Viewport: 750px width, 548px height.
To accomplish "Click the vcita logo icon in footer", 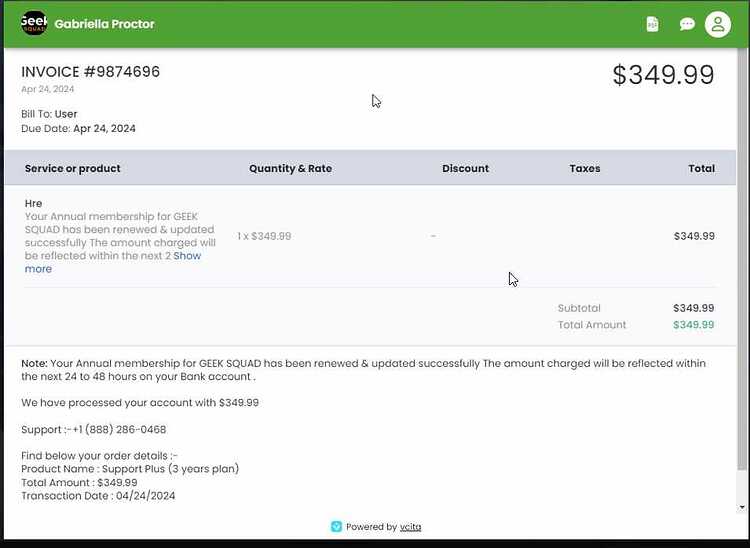I will point(336,526).
